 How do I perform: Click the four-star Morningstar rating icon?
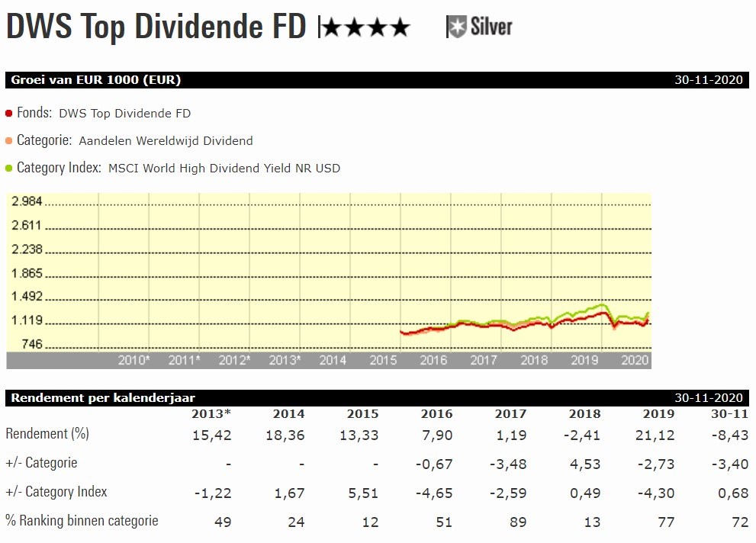pyautogui.click(x=366, y=28)
